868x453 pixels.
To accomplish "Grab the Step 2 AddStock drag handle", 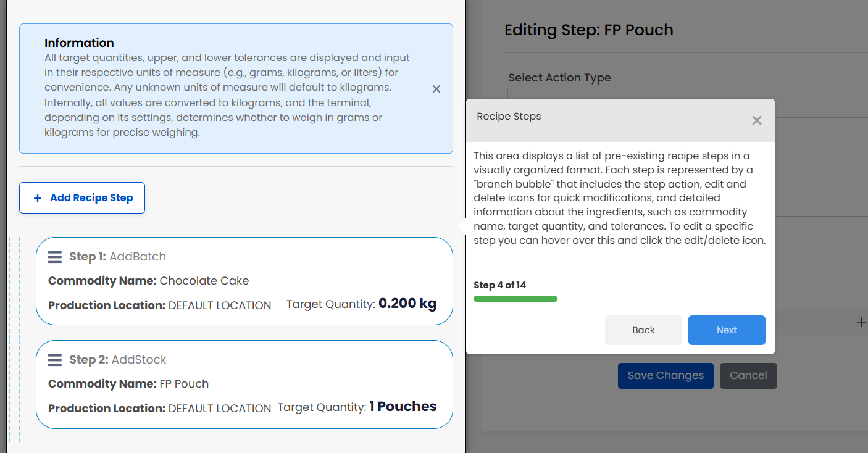I will pyautogui.click(x=55, y=360).
